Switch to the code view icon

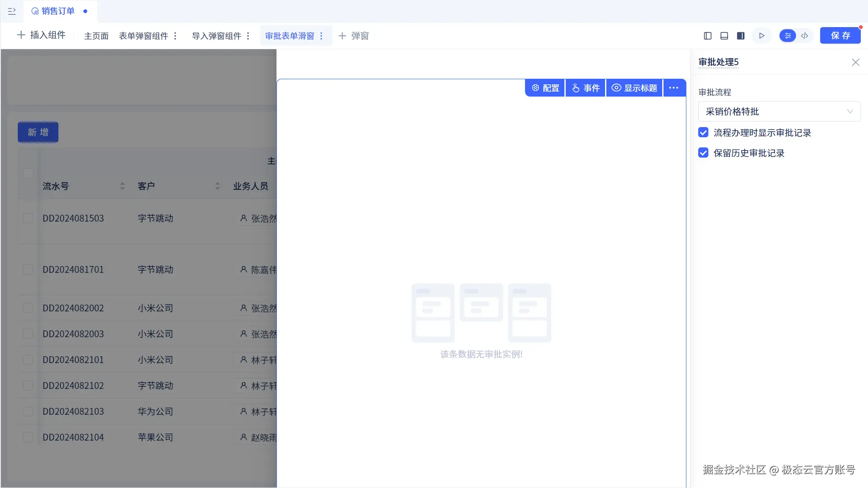click(804, 36)
